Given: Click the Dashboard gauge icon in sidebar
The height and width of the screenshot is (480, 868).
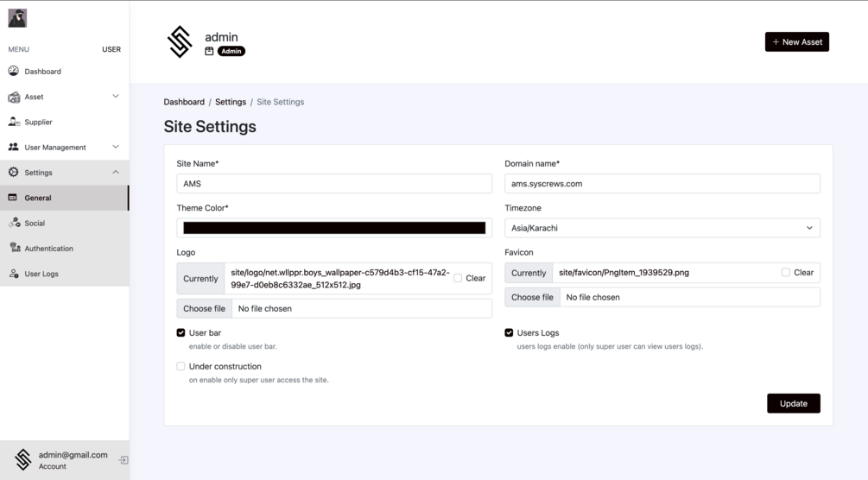Looking at the screenshot, I should click(x=13, y=71).
